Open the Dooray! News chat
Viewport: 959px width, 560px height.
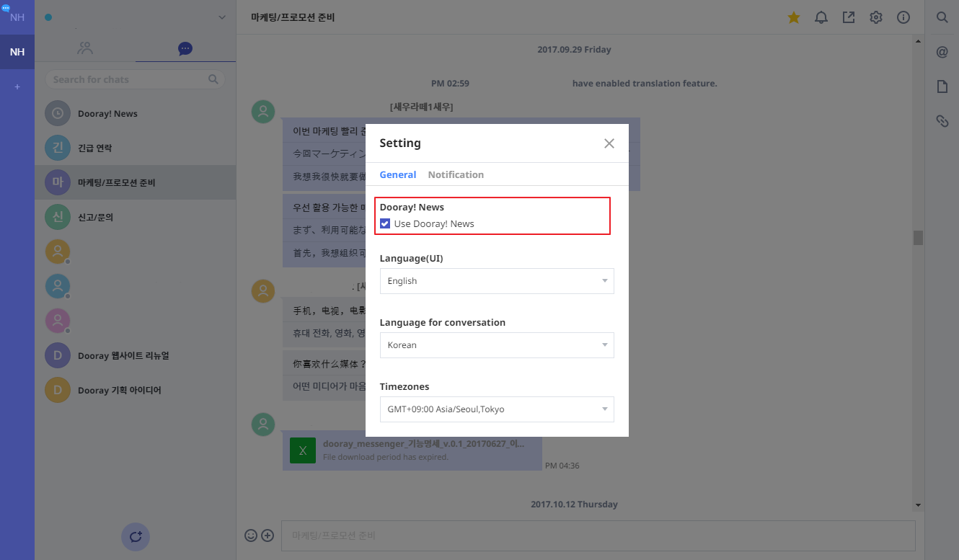[135, 113]
